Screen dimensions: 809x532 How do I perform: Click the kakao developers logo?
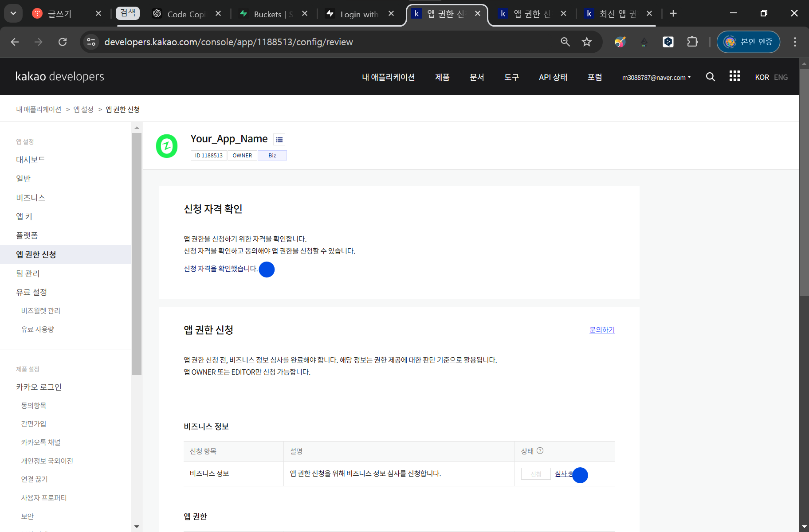60,77
